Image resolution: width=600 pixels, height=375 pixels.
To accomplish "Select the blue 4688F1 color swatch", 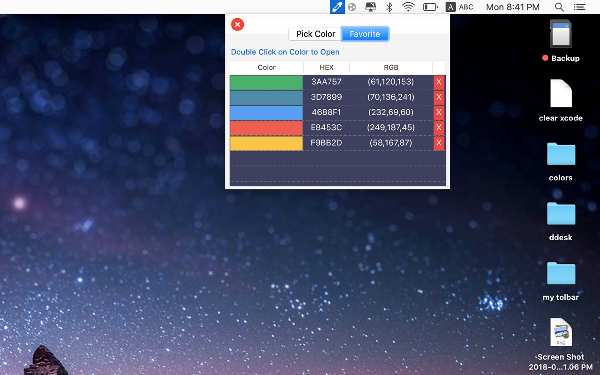I will coord(266,113).
